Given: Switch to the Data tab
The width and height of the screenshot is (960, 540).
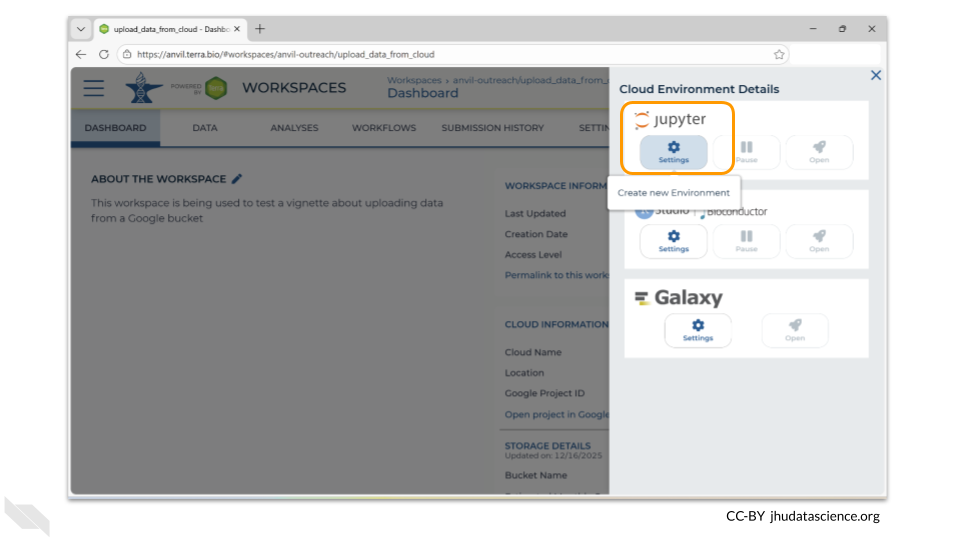Looking at the screenshot, I should [204, 128].
